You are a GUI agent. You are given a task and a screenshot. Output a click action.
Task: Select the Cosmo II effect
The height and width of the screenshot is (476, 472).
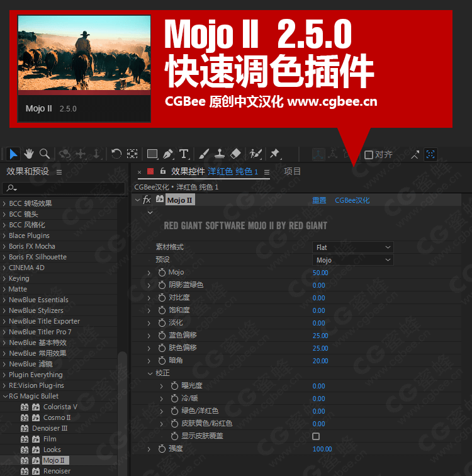pyautogui.click(x=57, y=417)
